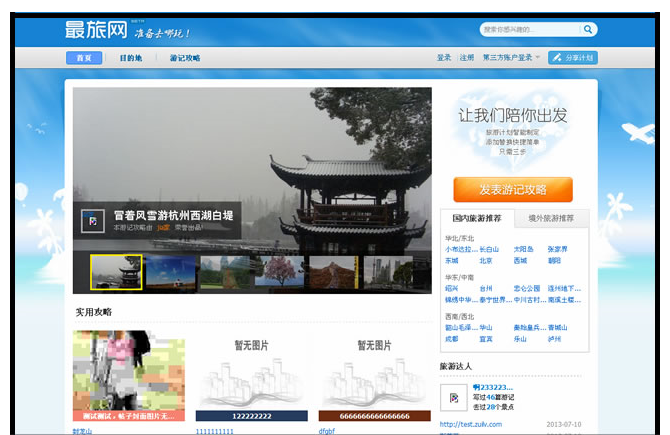This screenshot has width=670, height=435.
Task: Open the 绍兴 destination link
Action: click(451, 288)
